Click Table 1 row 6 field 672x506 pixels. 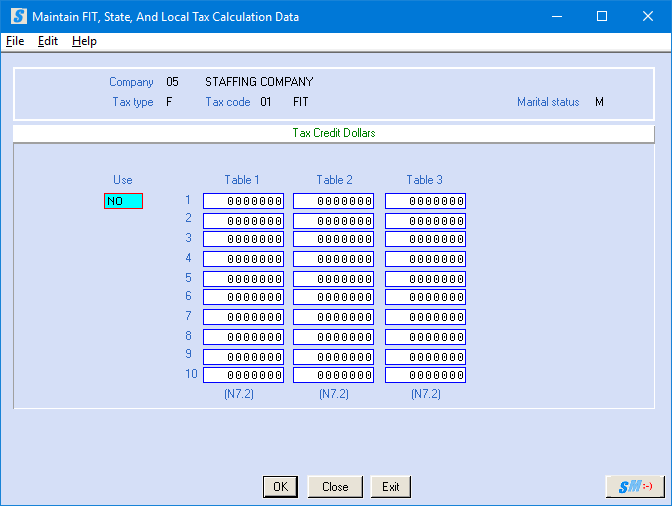click(243, 297)
